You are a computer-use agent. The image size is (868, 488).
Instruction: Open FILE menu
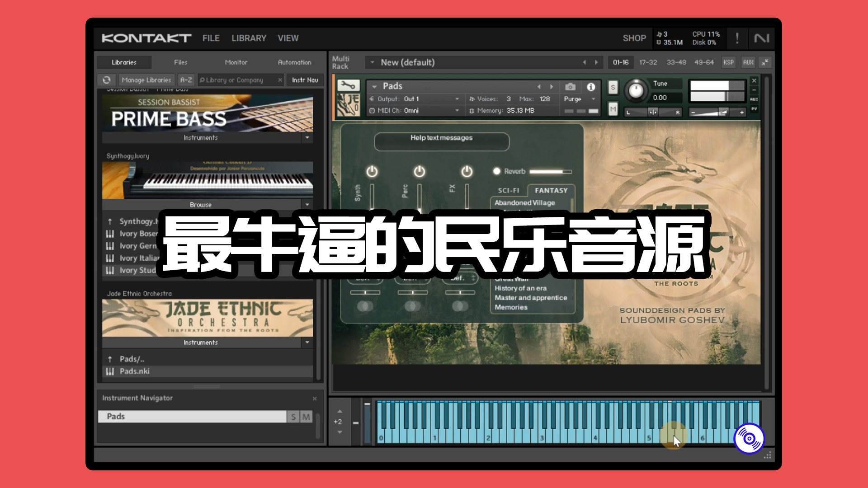(211, 38)
